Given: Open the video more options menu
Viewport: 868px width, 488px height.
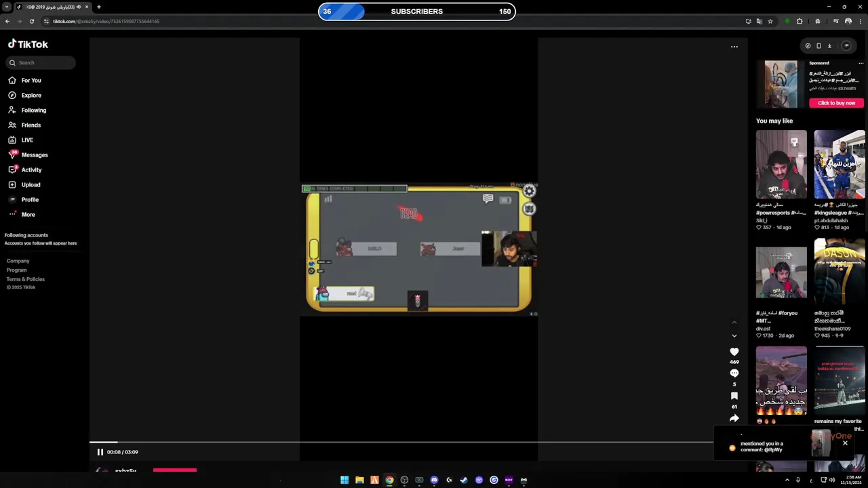Looking at the screenshot, I should point(734,47).
